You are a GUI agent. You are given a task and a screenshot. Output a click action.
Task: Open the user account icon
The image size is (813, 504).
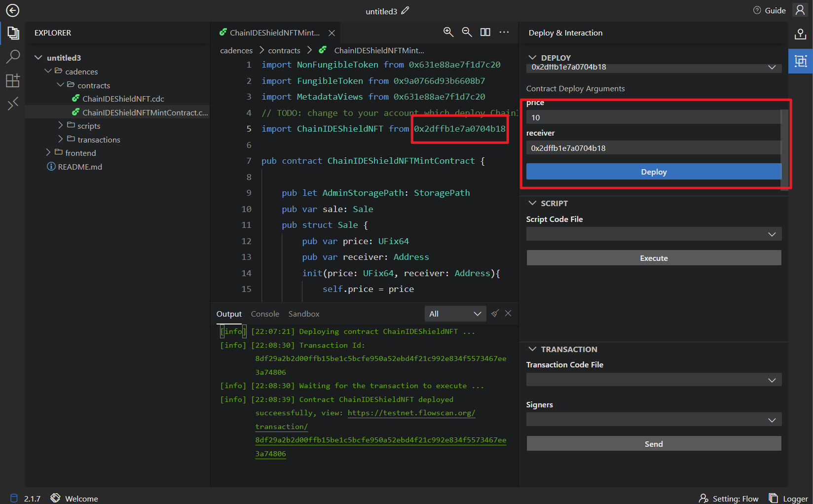click(800, 10)
